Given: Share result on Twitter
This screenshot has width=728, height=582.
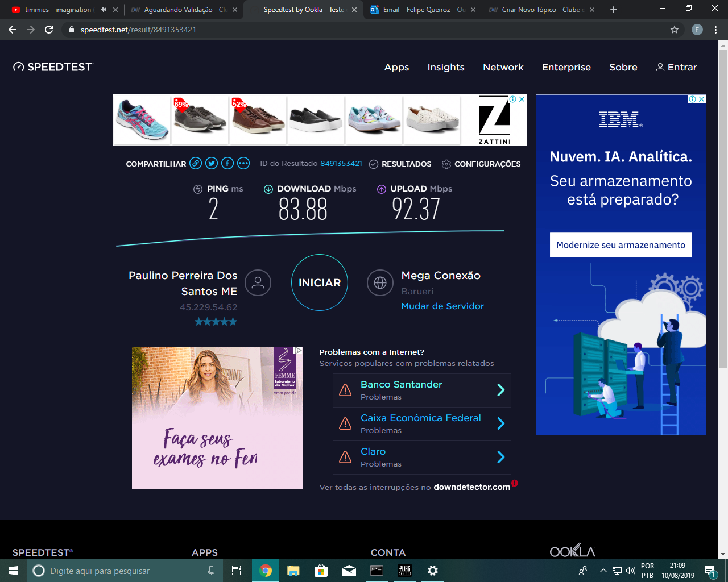Looking at the screenshot, I should [x=212, y=163].
